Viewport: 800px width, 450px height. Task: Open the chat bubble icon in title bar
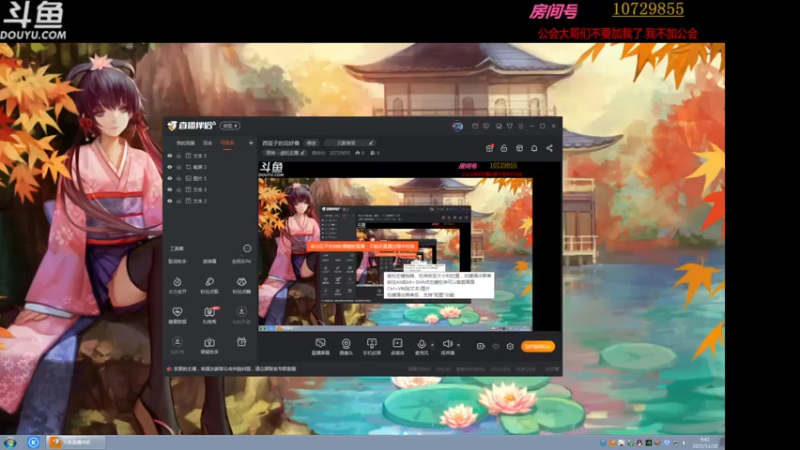coord(486,126)
